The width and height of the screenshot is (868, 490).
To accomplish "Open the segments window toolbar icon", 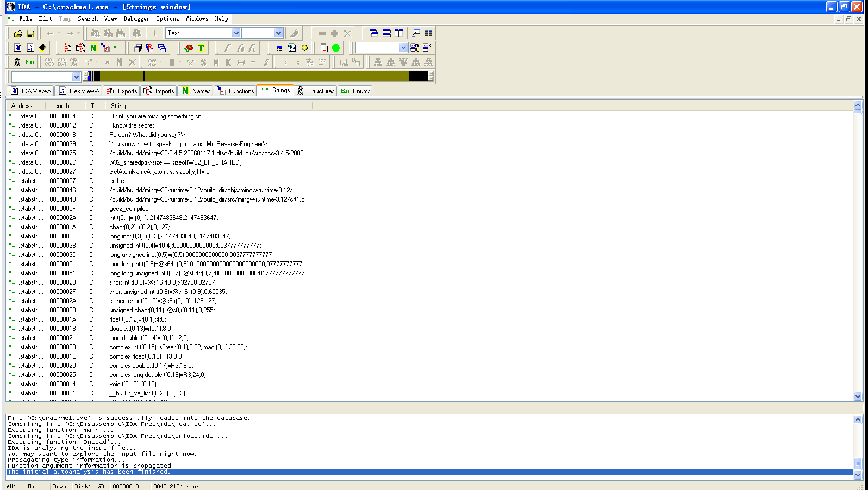I will click(x=138, y=48).
